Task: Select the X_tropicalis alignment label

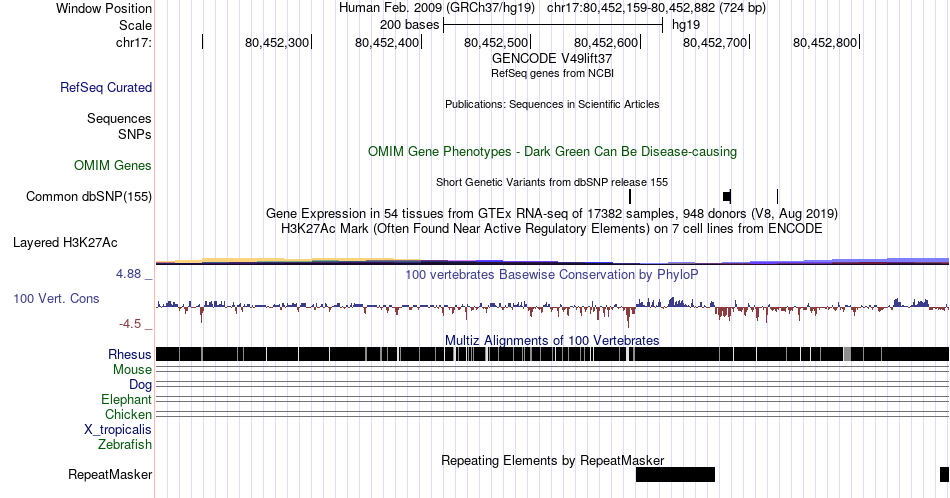Action: pos(118,430)
